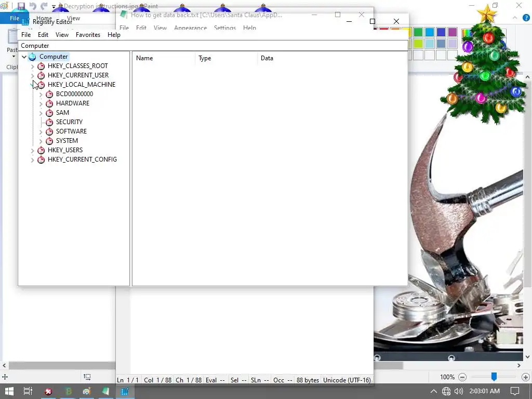The image size is (532, 399).
Task: Open the Customize Quick Access dropdown in Paint
Action: pos(54,6)
